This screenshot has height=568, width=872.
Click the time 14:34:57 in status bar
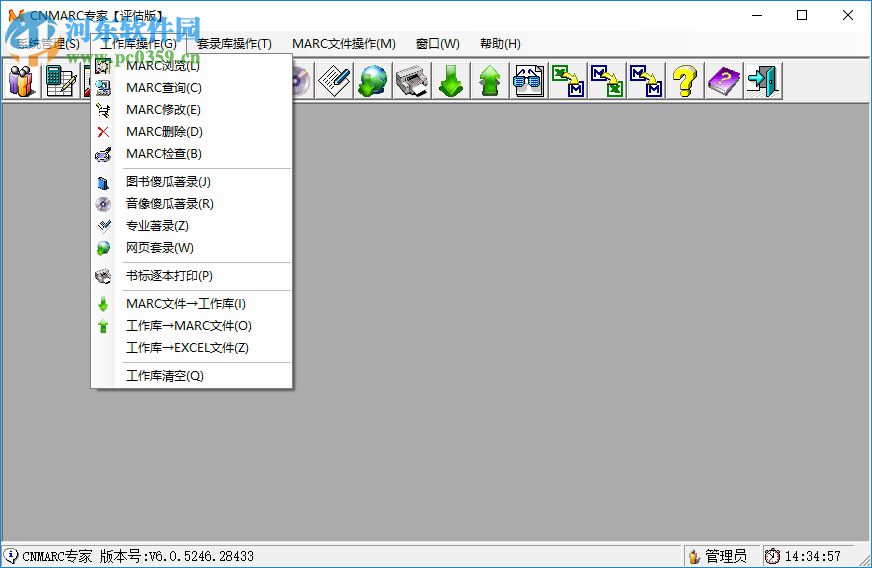coord(812,556)
